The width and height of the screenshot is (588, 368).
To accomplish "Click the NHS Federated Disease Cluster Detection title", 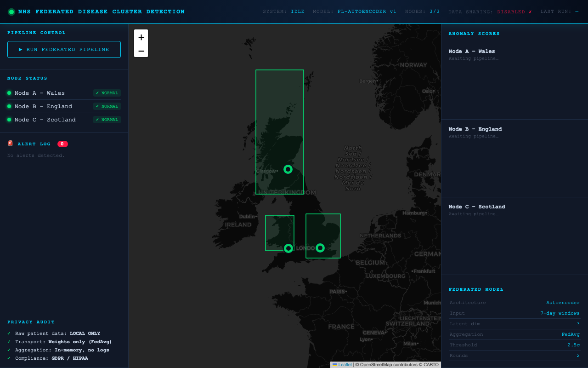I will click(x=102, y=12).
